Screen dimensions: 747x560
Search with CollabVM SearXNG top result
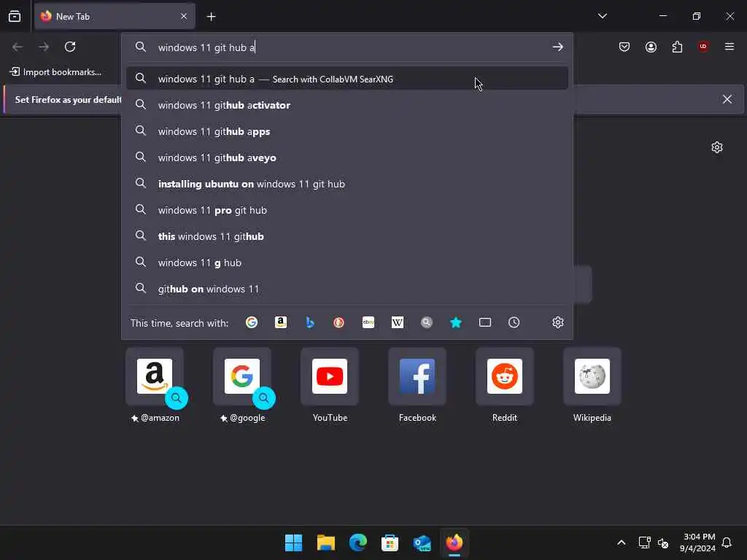(347, 78)
